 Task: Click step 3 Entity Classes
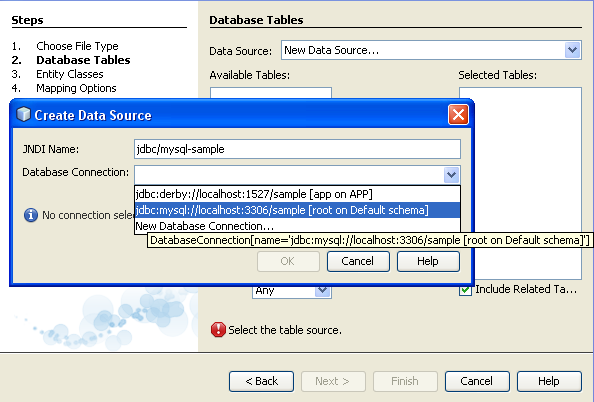coord(70,74)
